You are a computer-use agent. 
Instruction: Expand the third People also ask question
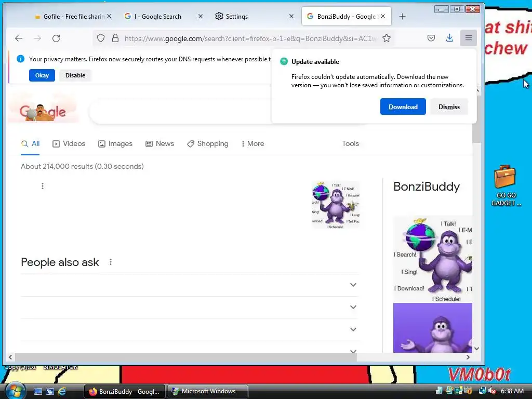pos(190,330)
